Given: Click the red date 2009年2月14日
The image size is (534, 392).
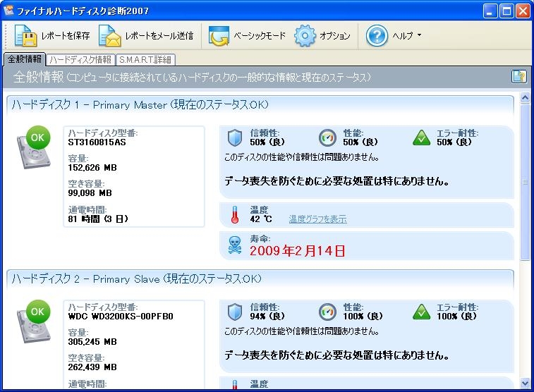Looking at the screenshot, I should (297, 251).
